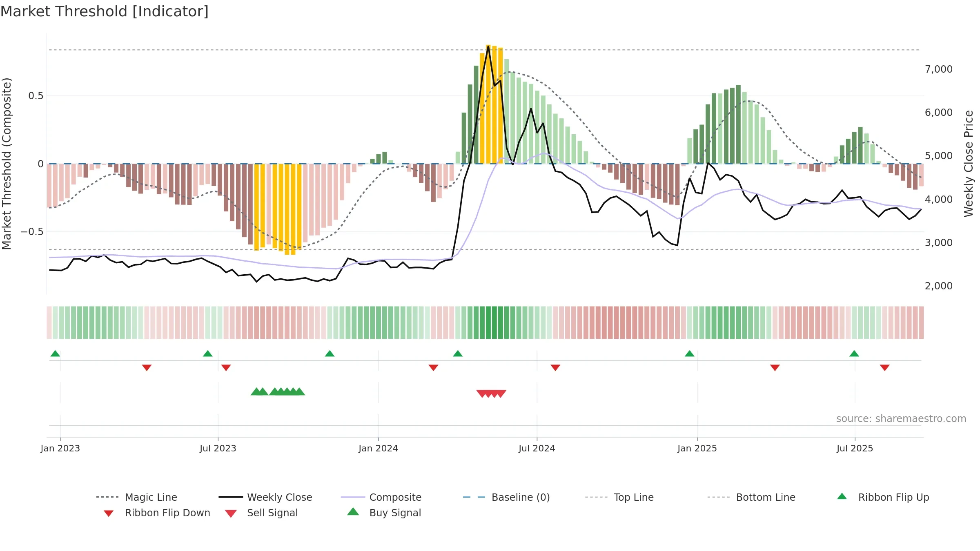Click the Ribbon Flip Up triangle at Jul 2025
The image size is (980, 551).
(x=854, y=353)
